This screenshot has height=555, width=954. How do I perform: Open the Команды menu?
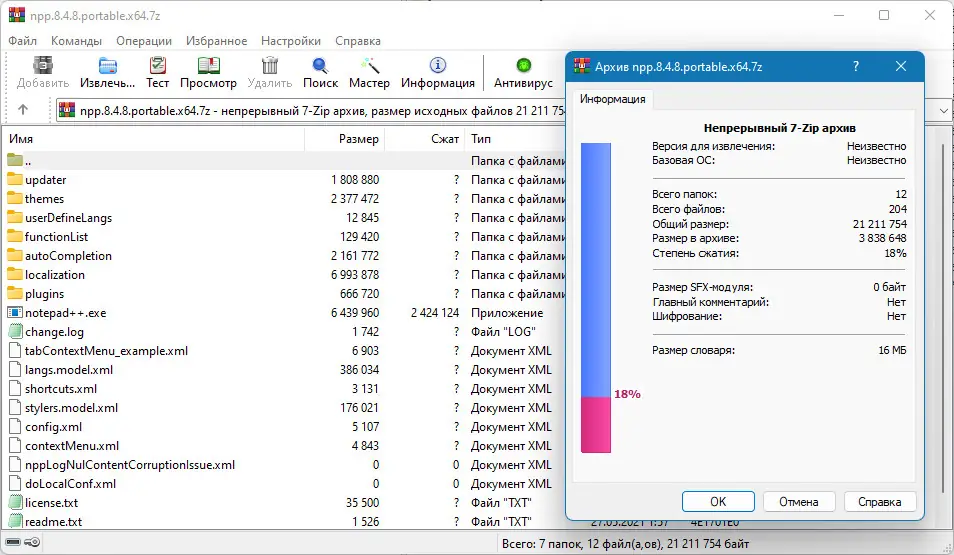(76, 41)
